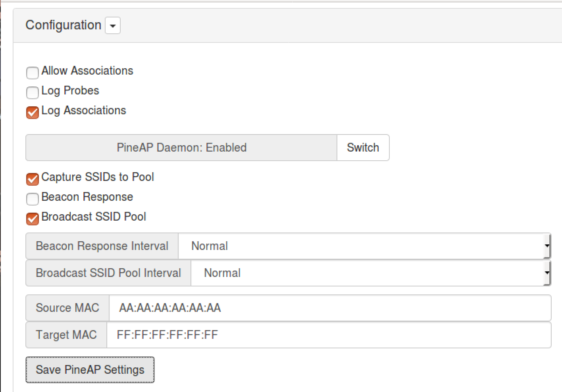Save PineAP Settings
This screenshot has height=392, width=562.
90,370
